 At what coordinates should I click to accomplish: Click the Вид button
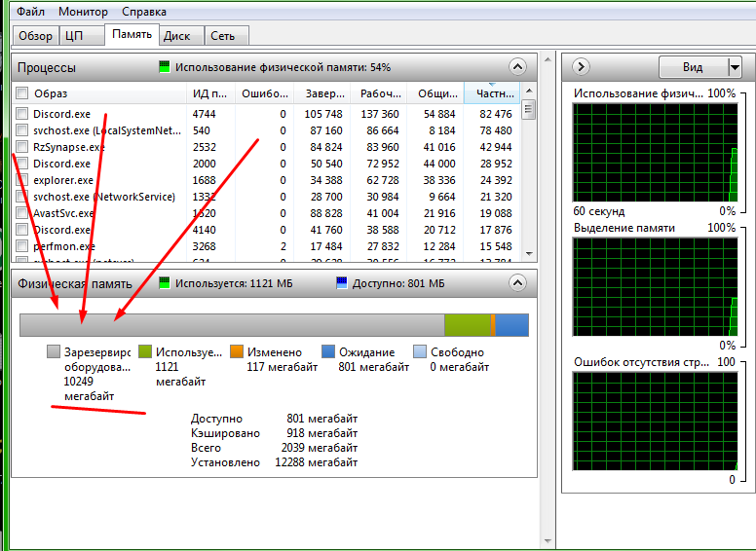(x=693, y=67)
